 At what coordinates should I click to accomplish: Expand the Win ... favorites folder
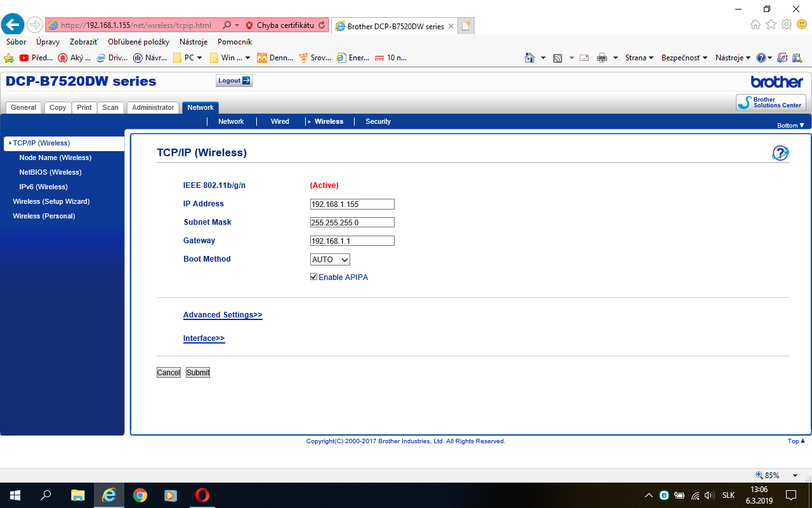point(230,58)
